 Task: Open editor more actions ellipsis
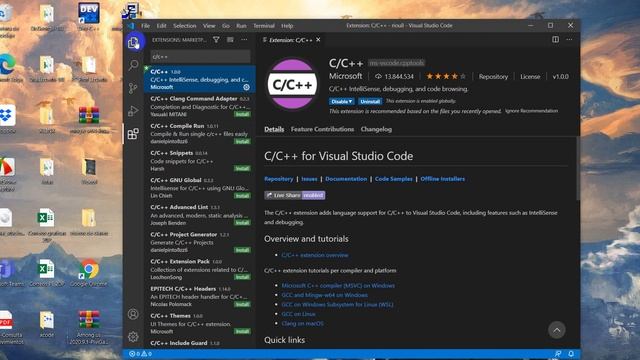569,40
